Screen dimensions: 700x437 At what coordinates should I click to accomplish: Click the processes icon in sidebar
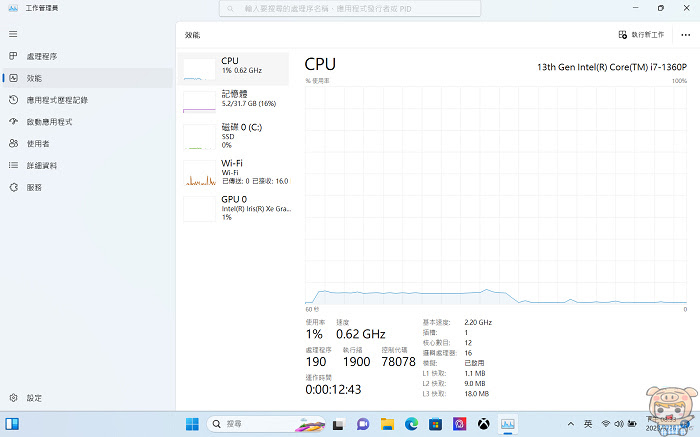[13, 56]
